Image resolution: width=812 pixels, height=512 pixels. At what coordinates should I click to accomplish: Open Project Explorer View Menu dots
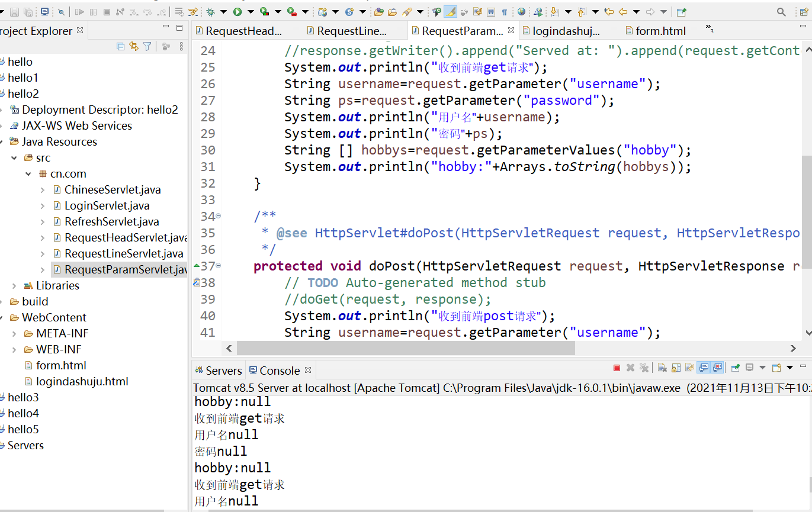click(x=181, y=46)
